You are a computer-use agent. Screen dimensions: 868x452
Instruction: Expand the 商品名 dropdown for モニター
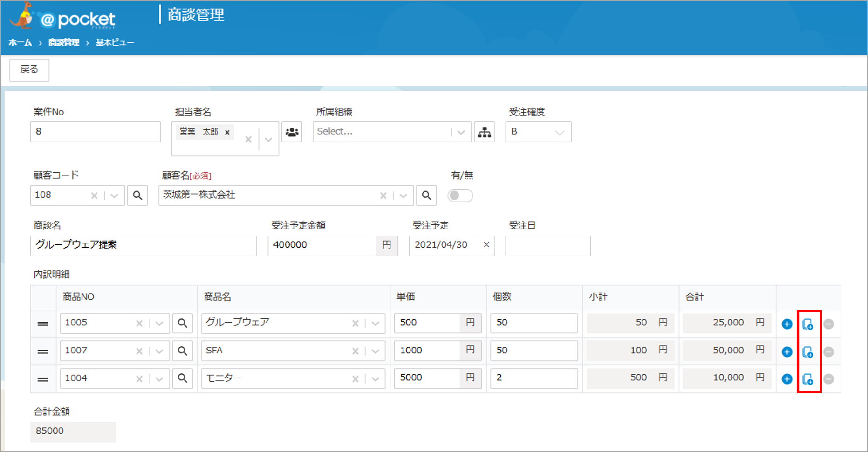pos(376,379)
